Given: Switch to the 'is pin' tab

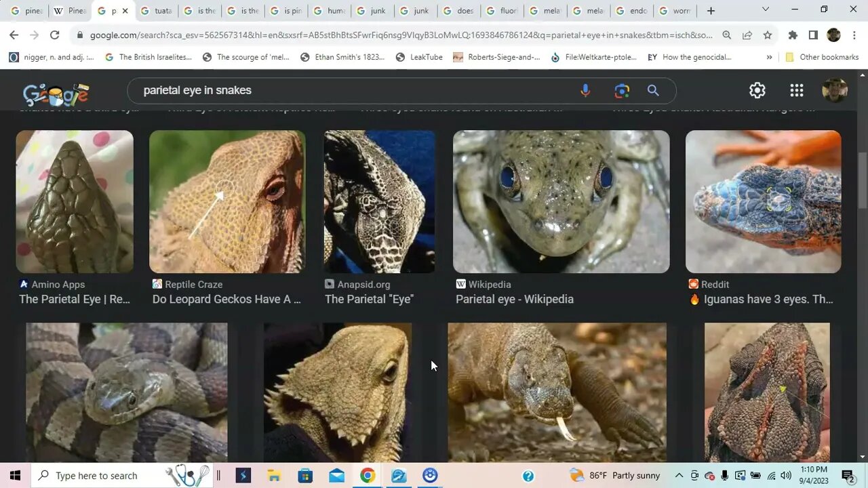Looking at the screenshot, I should tap(285, 11).
